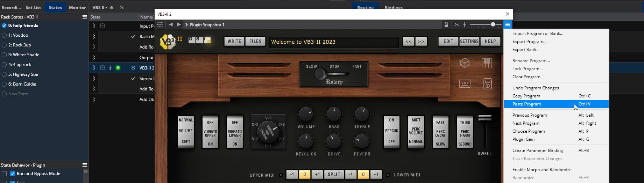Click green active LED on VB3-II 2 row

tap(118, 68)
